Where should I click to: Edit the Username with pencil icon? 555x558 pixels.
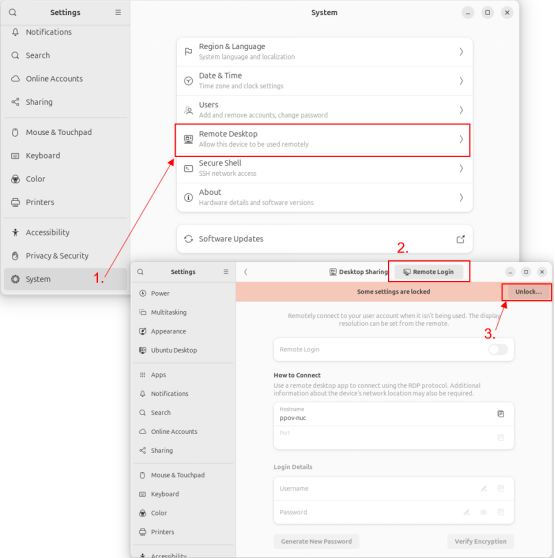(x=484, y=489)
